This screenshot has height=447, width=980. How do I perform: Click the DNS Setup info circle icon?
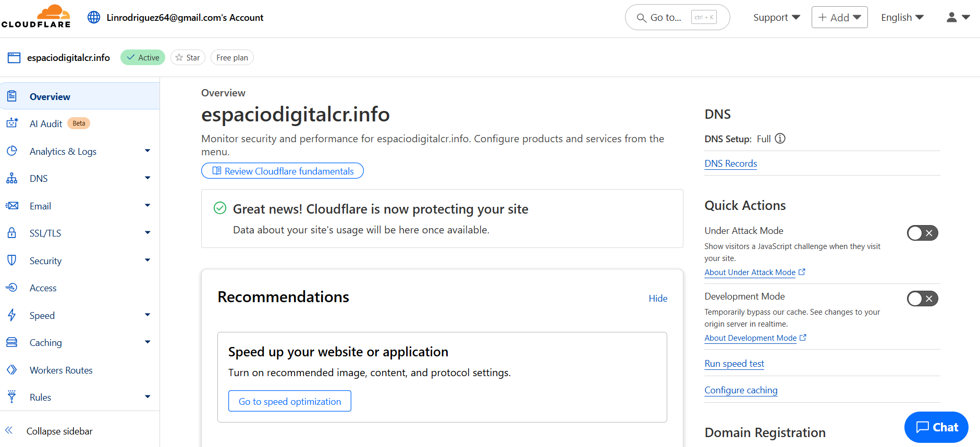pos(780,139)
